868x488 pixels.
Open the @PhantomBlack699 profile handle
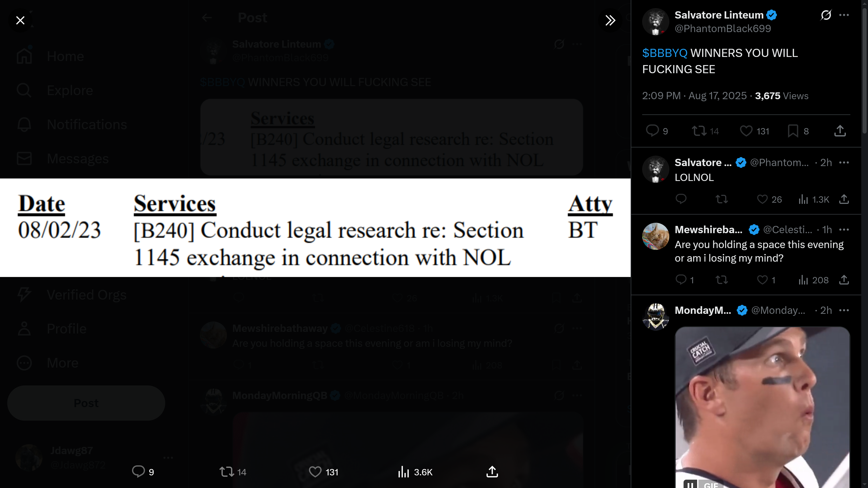tap(722, 29)
